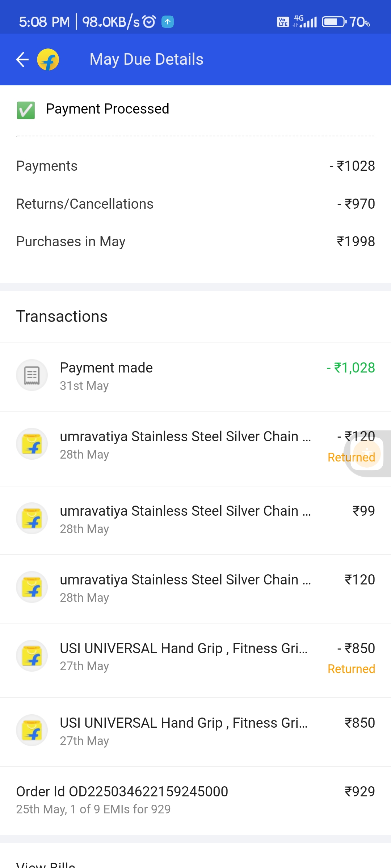The image size is (391, 868).
Task: Tap the alarm icon in status bar
Action: coord(149,22)
